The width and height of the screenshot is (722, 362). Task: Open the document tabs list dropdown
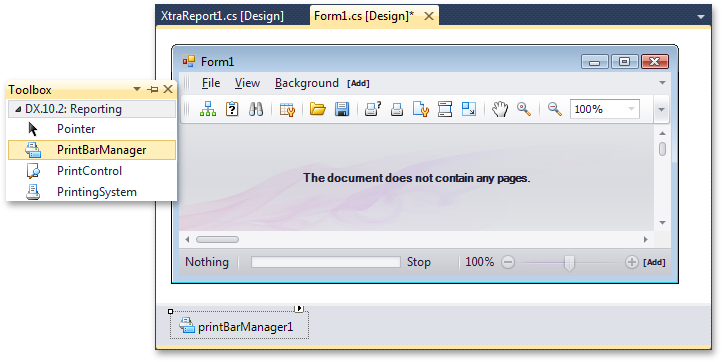click(x=701, y=17)
